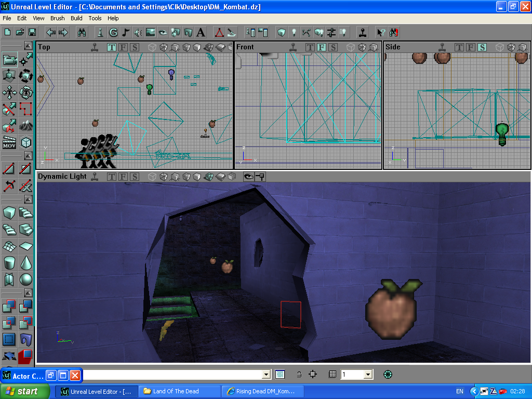Build the Cube brush
Image resolution: width=532 pixels, height=399 pixels.
(x=9, y=212)
